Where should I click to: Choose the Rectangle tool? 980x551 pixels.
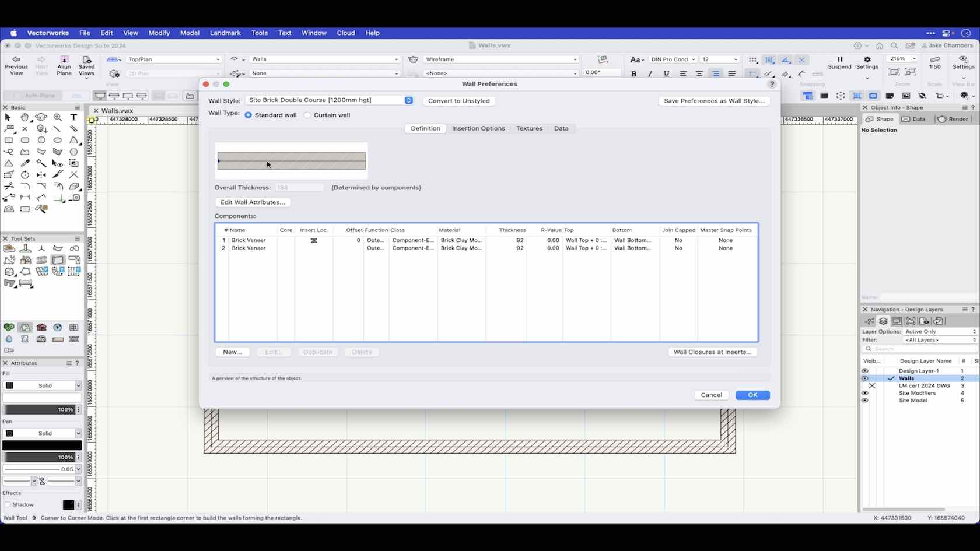click(x=9, y=141)
